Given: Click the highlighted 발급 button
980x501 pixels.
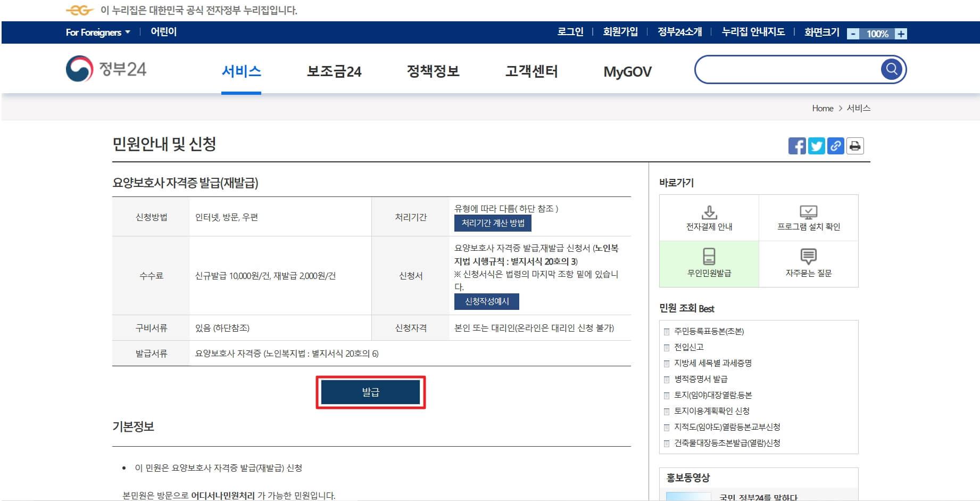Looking at the screenshot, I should coord(371,392).
